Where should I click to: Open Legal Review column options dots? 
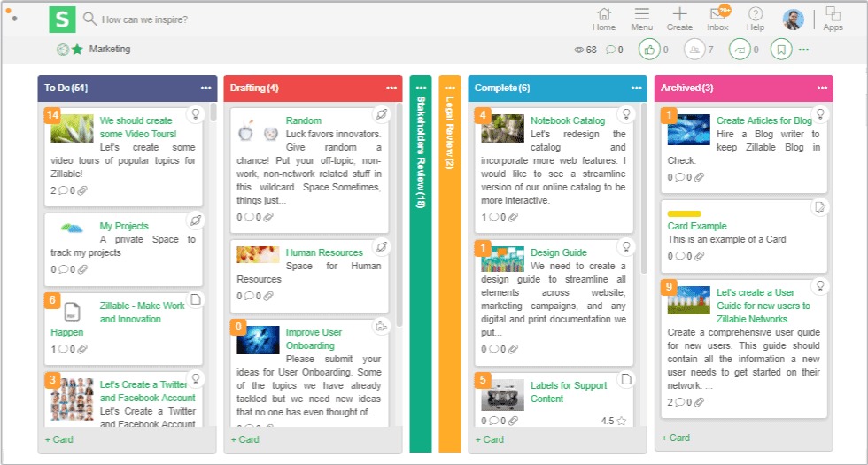pos(450,88)
